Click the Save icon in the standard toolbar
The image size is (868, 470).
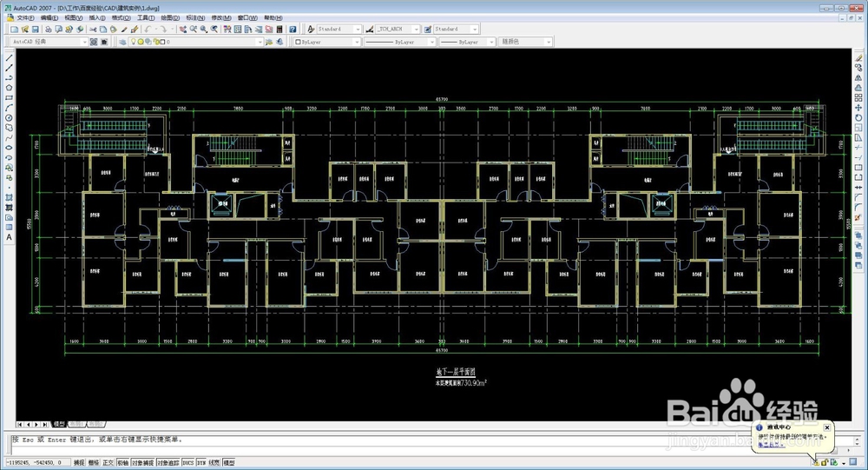point(35,30)
